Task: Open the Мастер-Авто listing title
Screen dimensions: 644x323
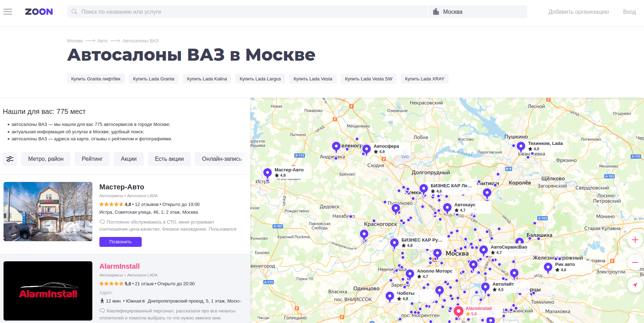Action: coord(122,187)
